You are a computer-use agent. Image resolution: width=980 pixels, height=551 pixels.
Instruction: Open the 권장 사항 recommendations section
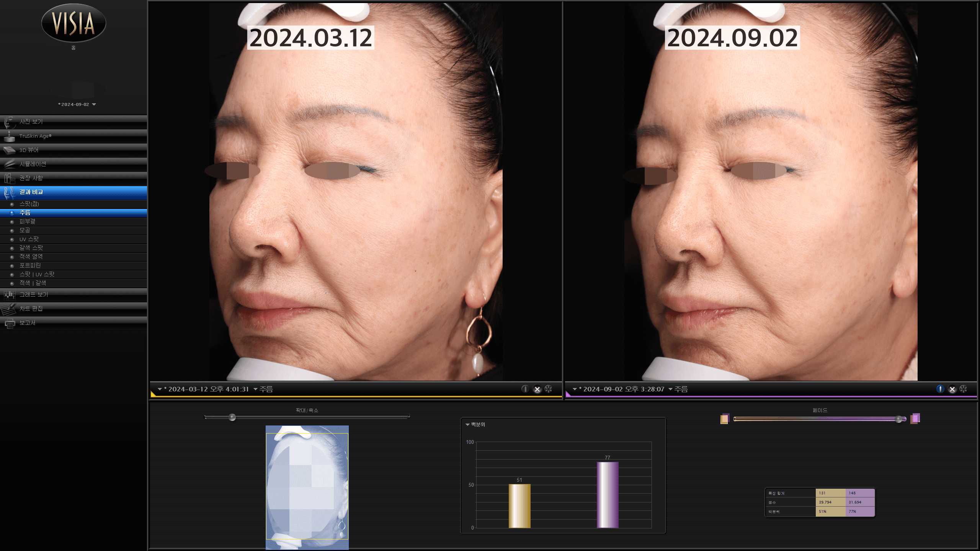73,178
